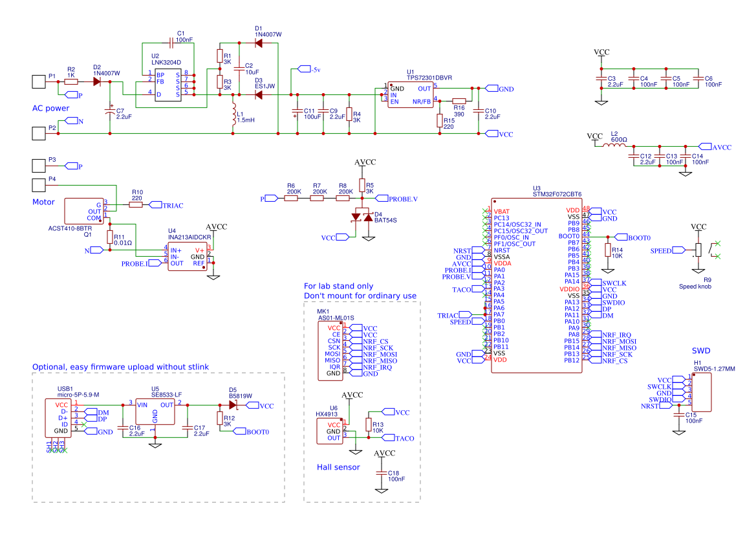Click the R14 10K resistor symbol

pyautogui.click(x=608, y=250)
